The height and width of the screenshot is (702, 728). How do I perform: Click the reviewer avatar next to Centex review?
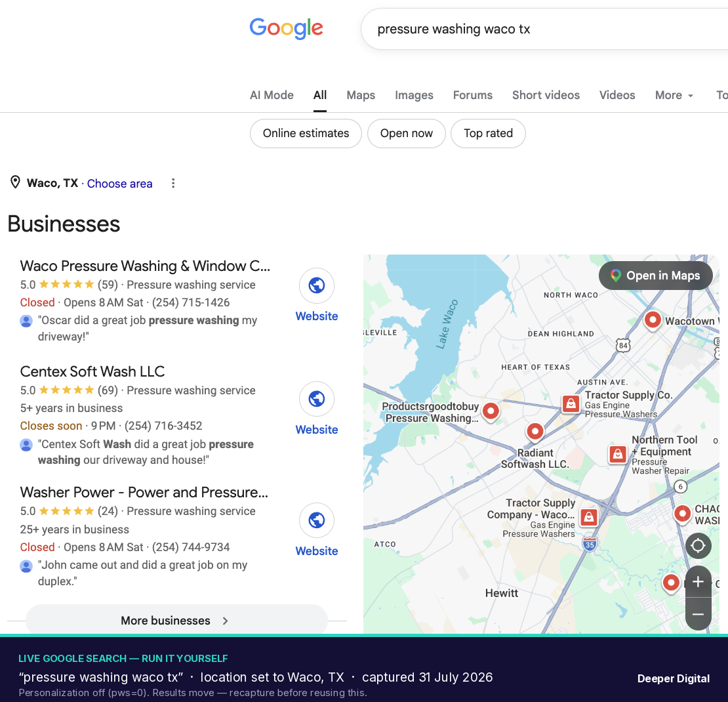[x=26, y=445]
